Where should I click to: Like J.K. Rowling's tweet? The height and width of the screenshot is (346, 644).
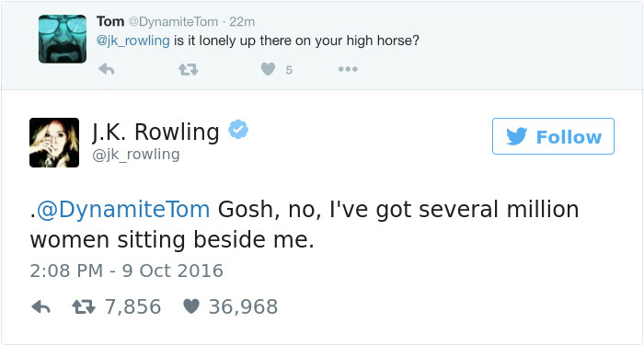(191, 306)
